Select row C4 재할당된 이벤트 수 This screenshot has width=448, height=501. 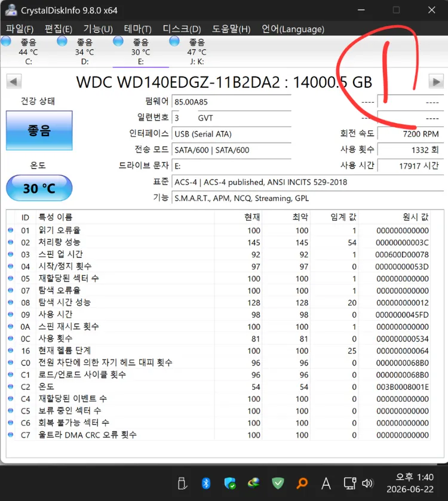[219, 399]
